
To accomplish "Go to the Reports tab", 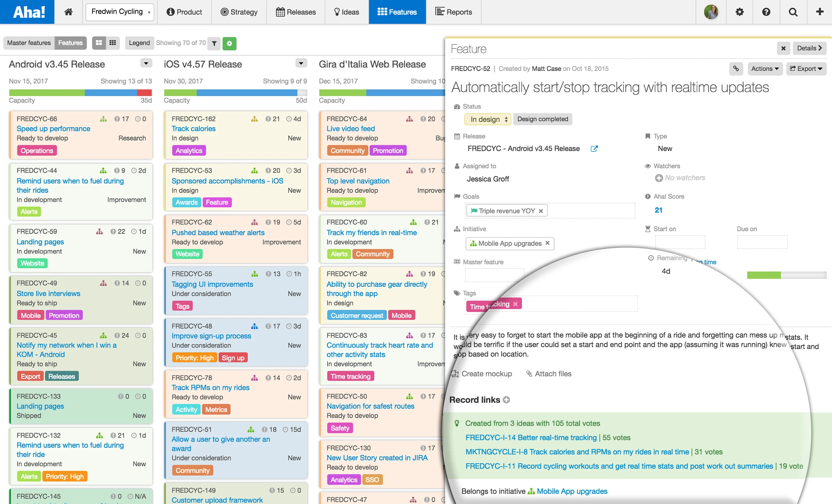I will 453,12.
